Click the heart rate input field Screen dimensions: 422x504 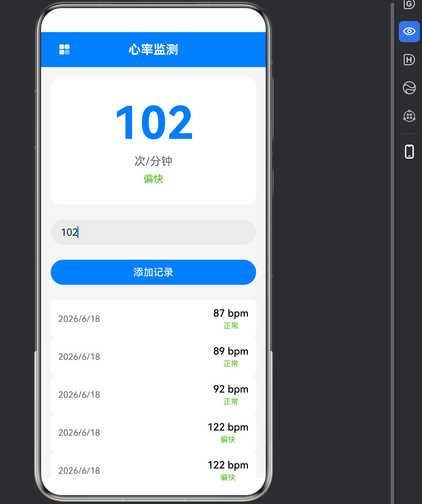(153, 232)
